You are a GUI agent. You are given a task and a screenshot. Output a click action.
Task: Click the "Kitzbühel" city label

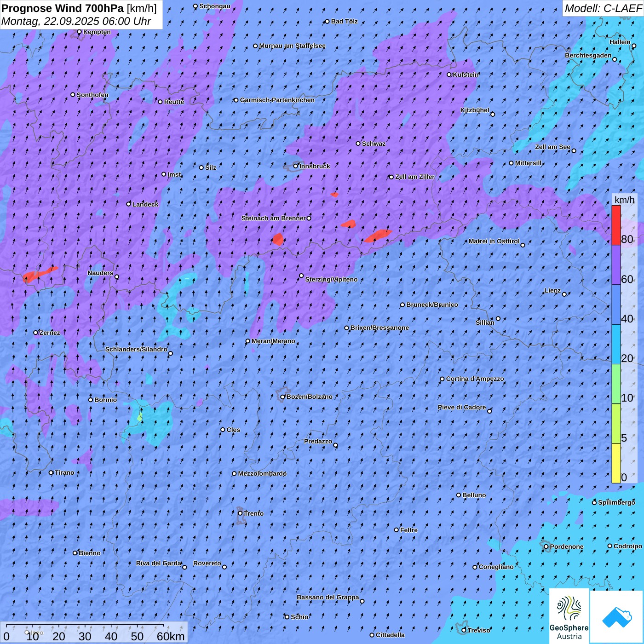(475, 110)
